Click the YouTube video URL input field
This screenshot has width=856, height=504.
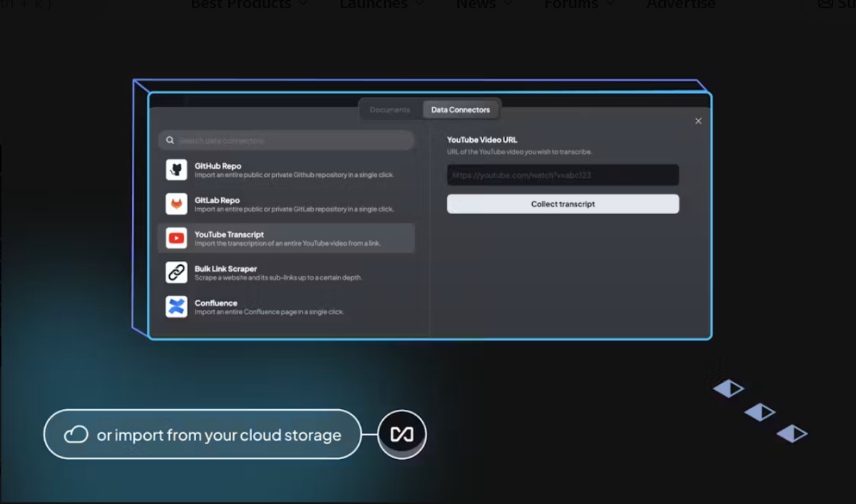[x=563, y=175]
